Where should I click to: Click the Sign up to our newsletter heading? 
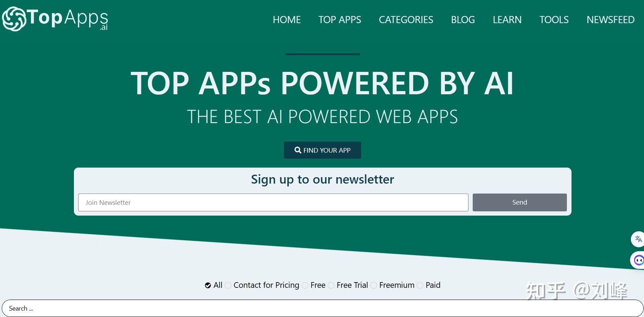click(322, 179)
